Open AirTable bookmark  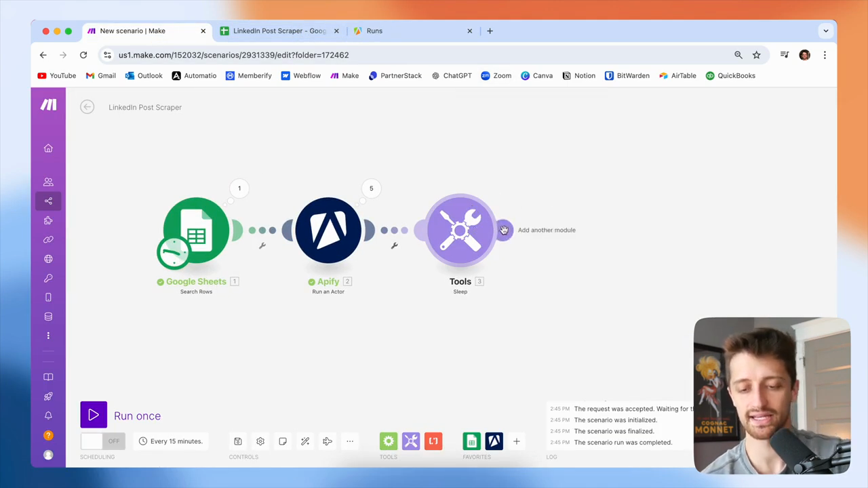tap(677, 76)
